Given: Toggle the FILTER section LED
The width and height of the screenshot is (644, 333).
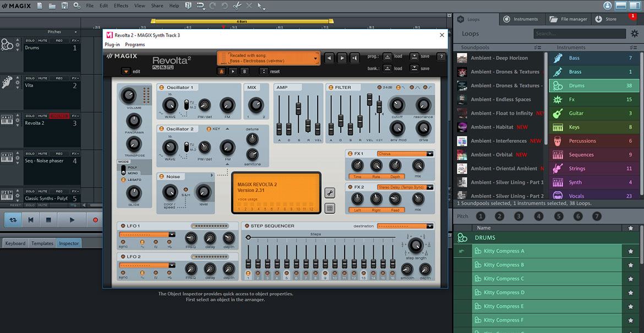Looking at the screenshot, I should [x=330, y=88].
